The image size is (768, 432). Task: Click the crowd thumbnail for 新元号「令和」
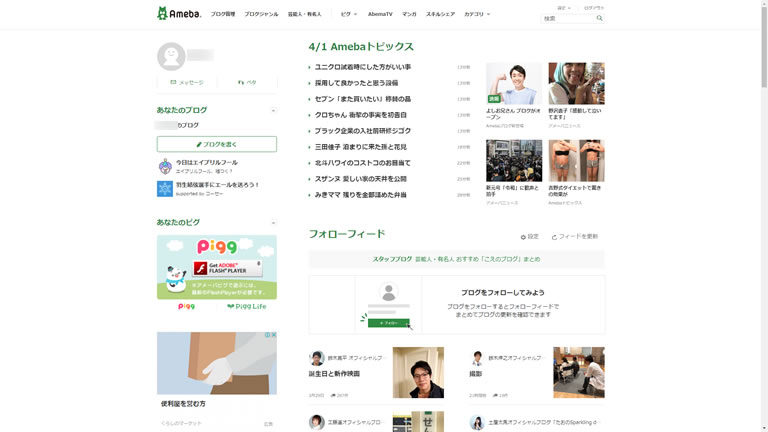514,161
